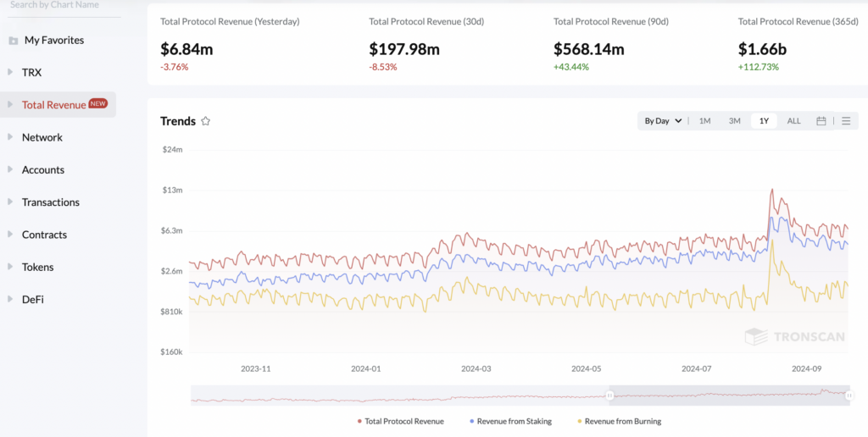
Task: Click the $568.14m 90d revenue value
Action: click(x=589, y=49)
